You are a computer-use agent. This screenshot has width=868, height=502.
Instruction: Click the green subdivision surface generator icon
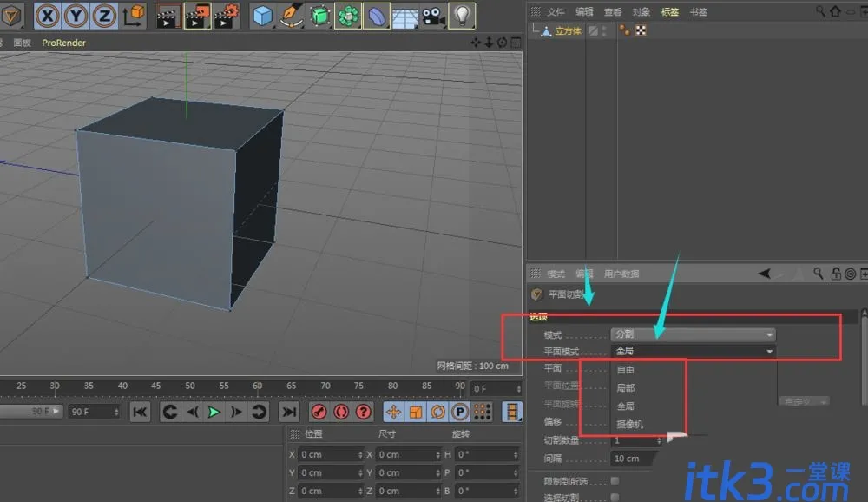coord(319,17)
